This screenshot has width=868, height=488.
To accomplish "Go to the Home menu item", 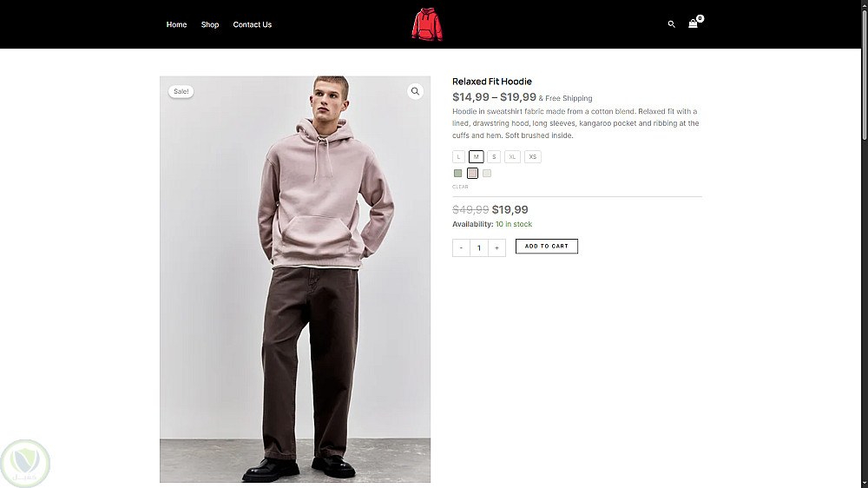I will click(176, 24).
